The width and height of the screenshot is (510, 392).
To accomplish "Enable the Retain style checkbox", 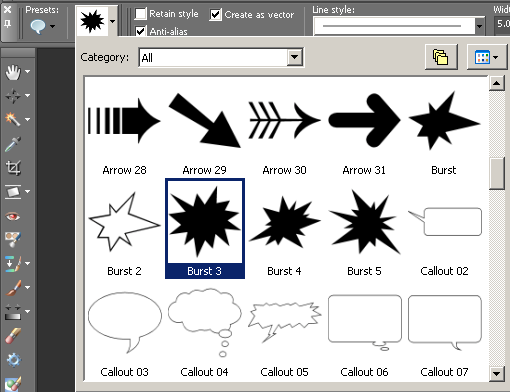I will click(140, 14).
